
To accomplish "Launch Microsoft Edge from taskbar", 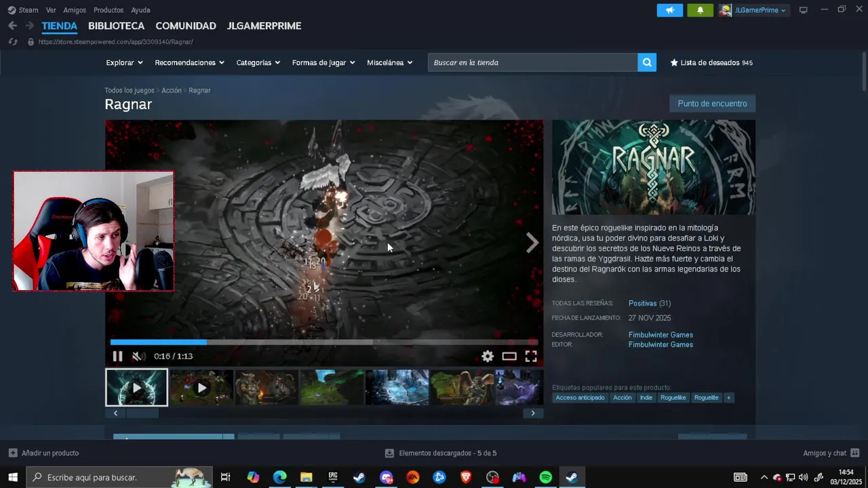I will click(279, 477).
